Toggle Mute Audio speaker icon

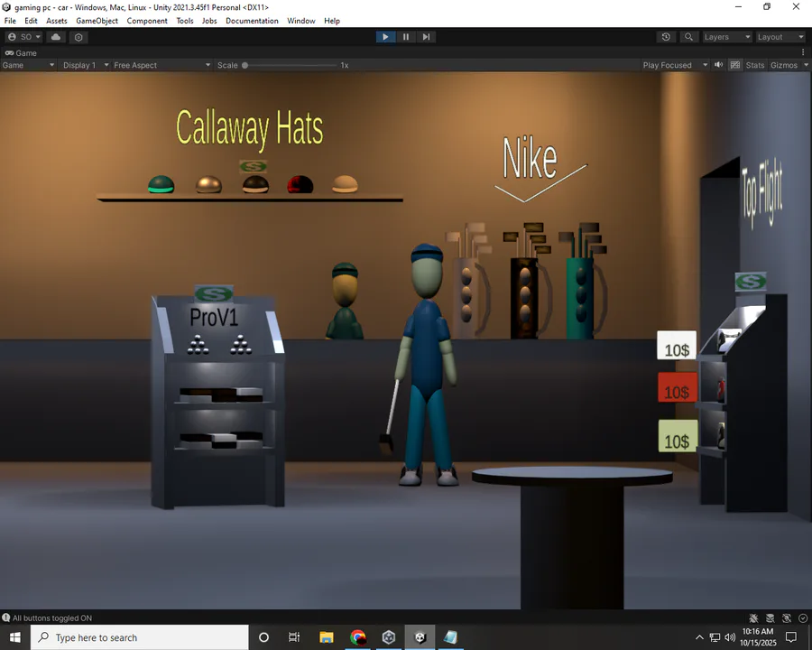click(x=719, y=65)
